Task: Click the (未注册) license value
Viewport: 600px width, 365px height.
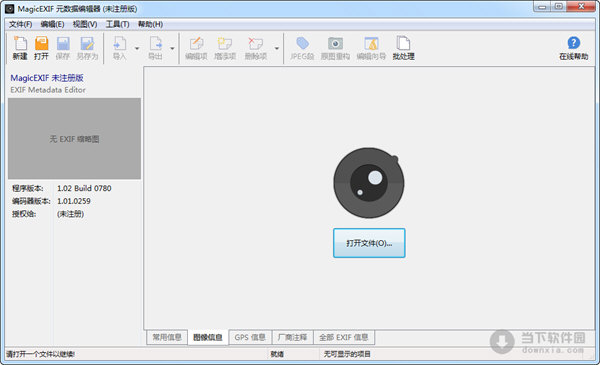Action: [70, 214]
